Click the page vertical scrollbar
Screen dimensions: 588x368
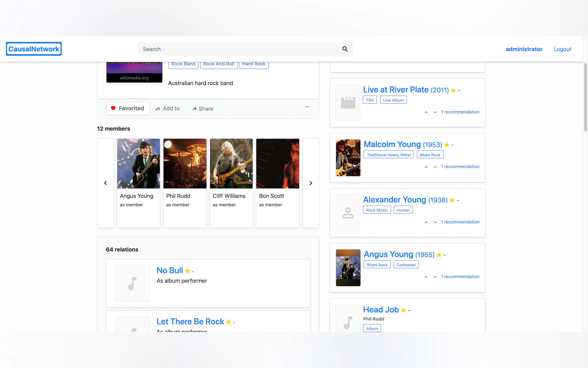(585, 97)
